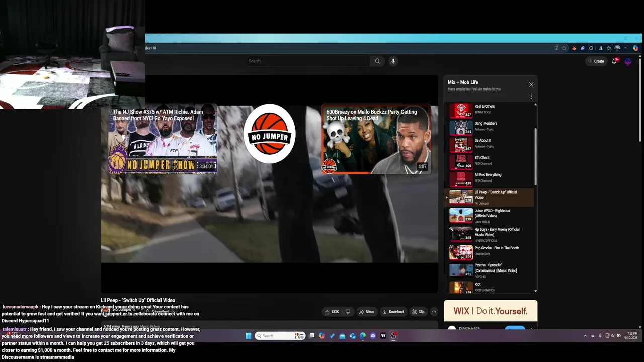Screen dimensions: 644x362
Task: Play Hp Boyz Eeny Meeny from mix
Action: click(x=490, y=235)
